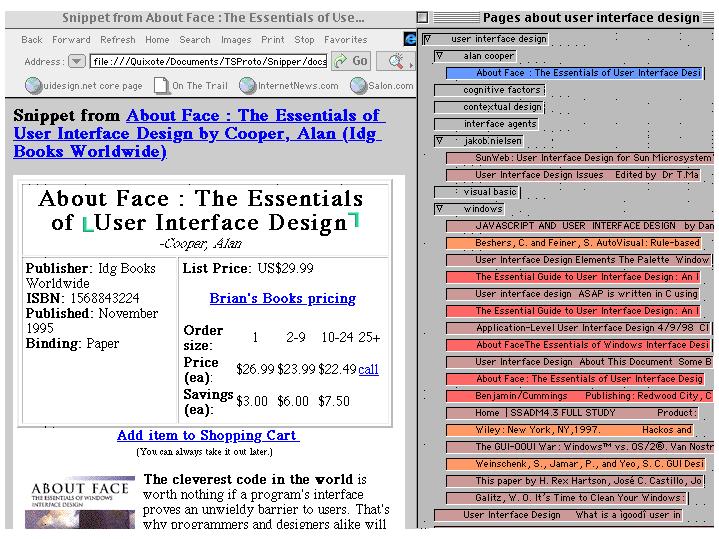Select 'Galitz, W. O. It's Time to Clean' row
Screen dimensions: 719x539
click(x=567, y=497)
